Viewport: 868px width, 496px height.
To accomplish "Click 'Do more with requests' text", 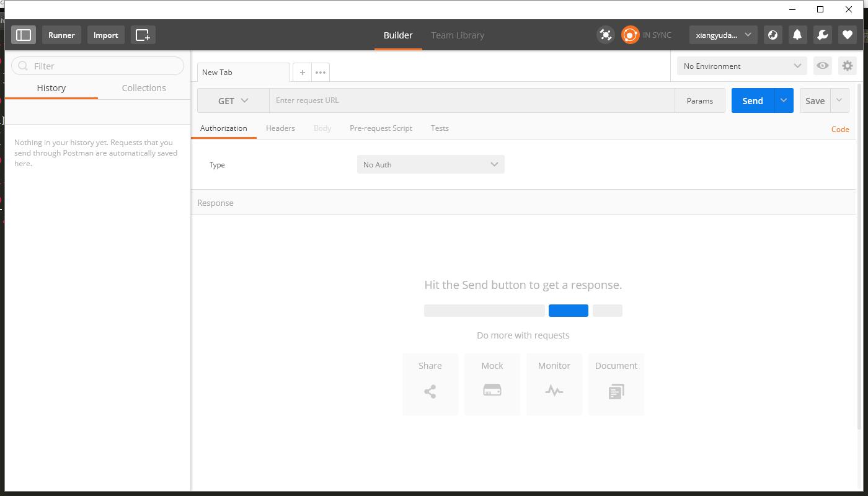I will pyautogui.click(x=523, y=335).
